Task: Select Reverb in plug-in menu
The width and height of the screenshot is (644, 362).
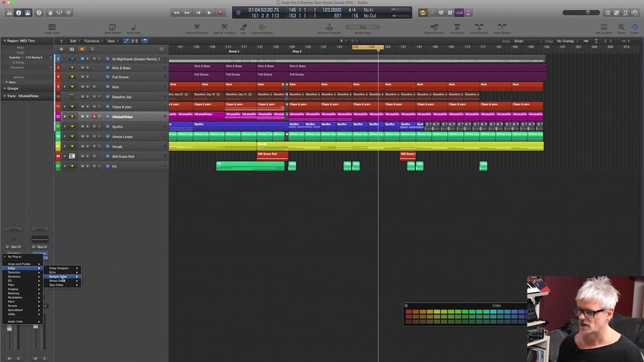Action: pos(22,306)
